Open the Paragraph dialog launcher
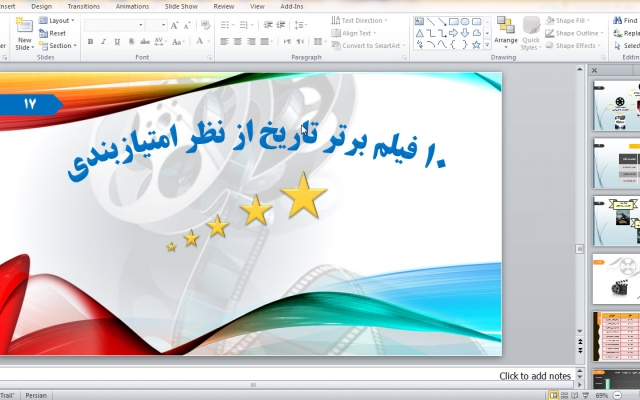 pyautogui.click(x=404, y=58)
